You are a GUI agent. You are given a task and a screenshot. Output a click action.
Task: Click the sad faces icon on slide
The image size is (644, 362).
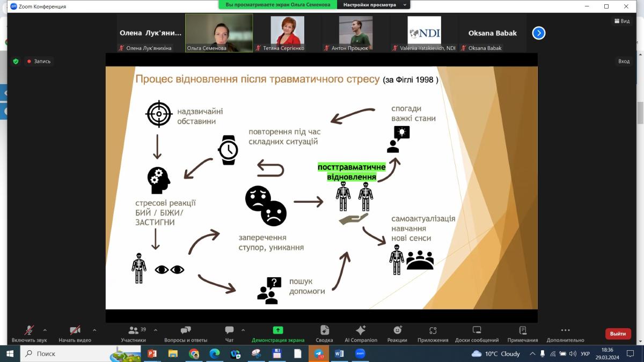pos(266,206)
